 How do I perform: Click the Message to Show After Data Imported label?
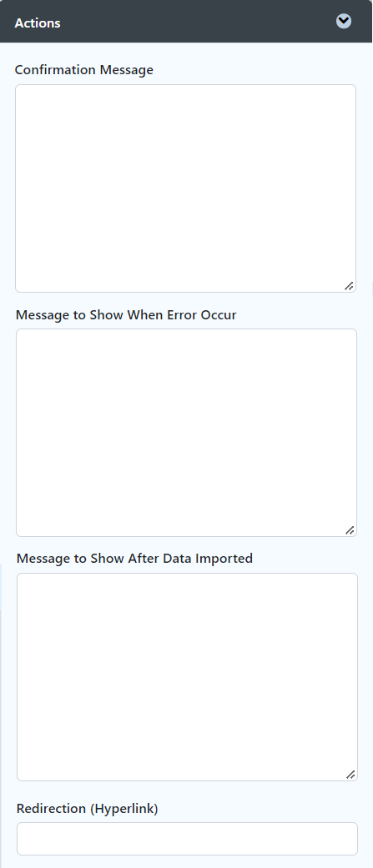click(x=134, y=558)
